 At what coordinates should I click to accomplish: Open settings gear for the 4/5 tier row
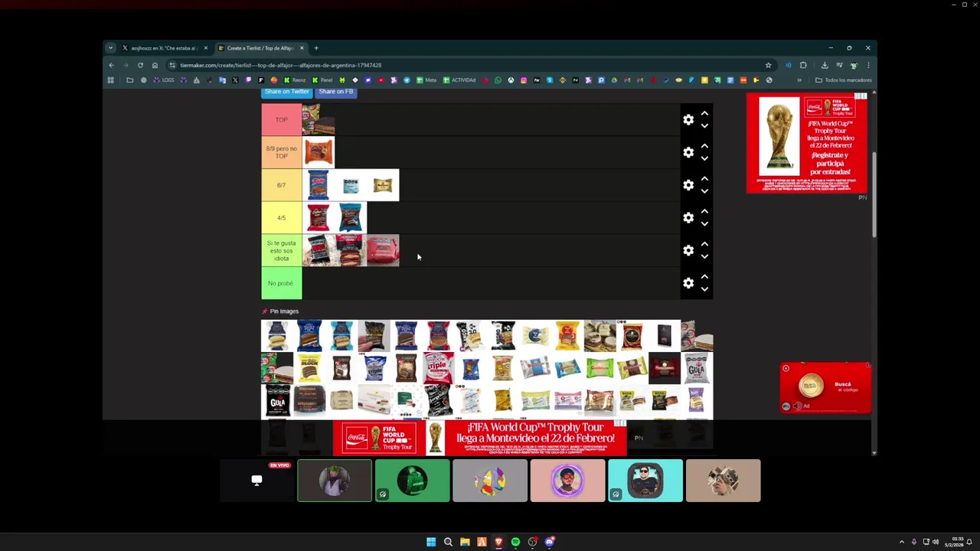coord(688,218)
